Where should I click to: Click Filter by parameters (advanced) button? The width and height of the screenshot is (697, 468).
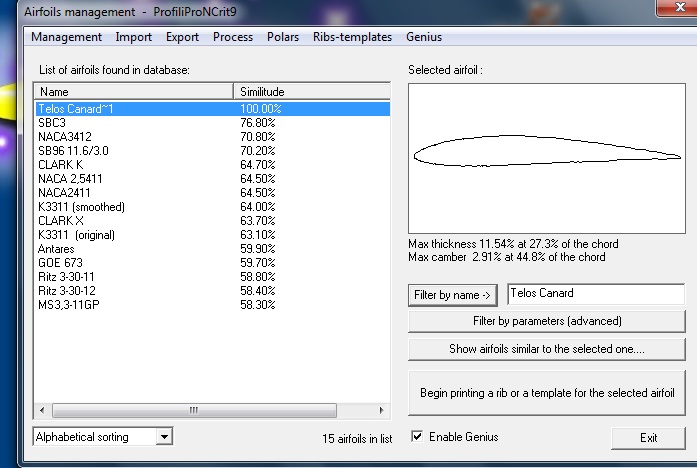547,321
